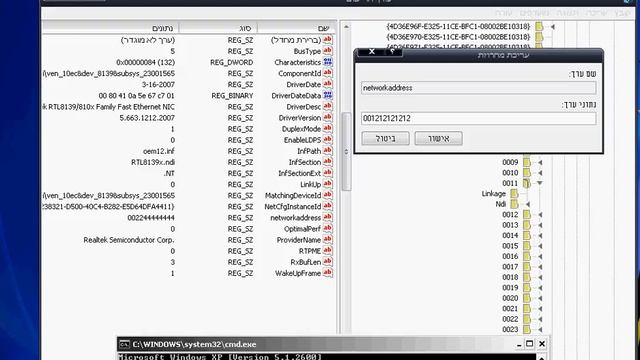Click the 0x00000084 (132) data value
640x360 pixels.
[x=146, y=62]
